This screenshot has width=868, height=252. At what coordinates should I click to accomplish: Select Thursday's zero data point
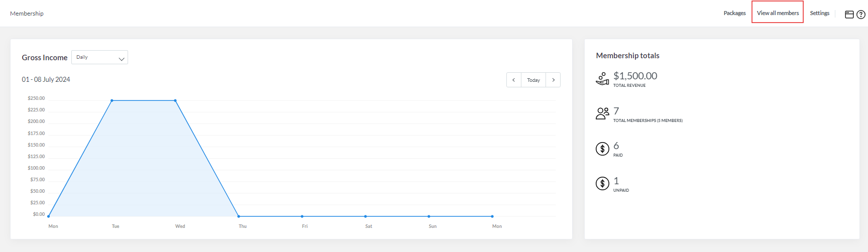coord(239,216)
